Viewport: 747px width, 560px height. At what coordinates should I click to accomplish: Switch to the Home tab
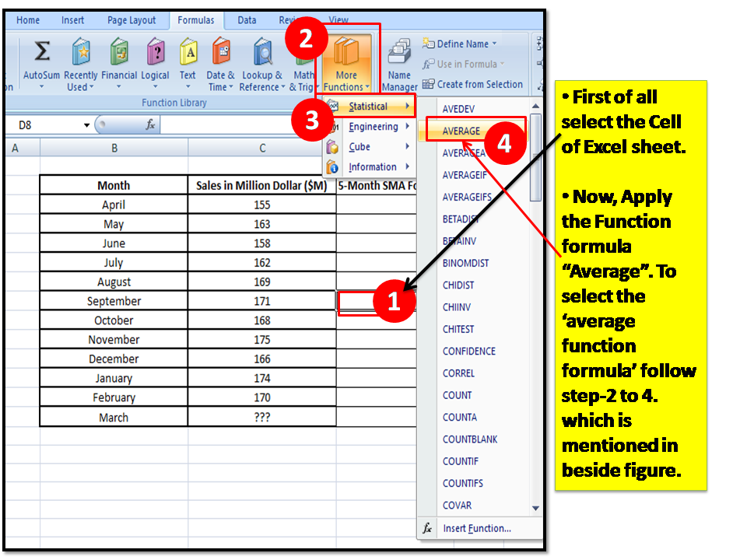pos(28,20)
